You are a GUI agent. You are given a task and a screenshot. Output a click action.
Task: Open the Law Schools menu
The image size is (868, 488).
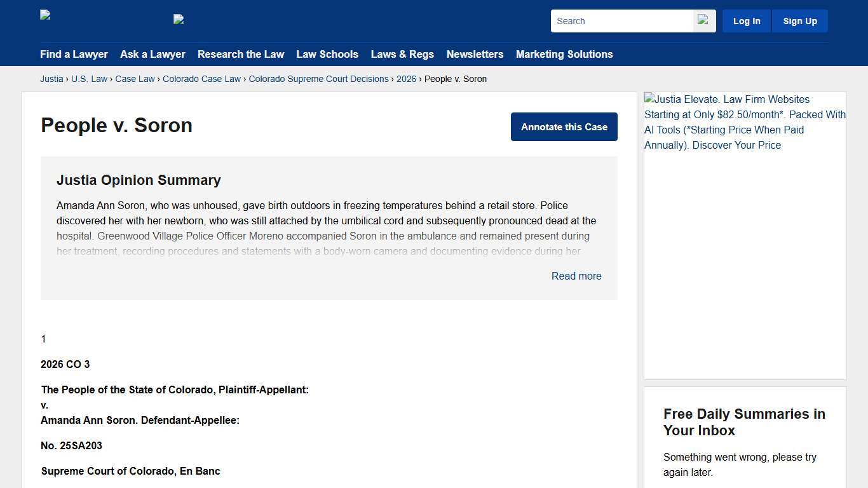(x=327, y=54)
